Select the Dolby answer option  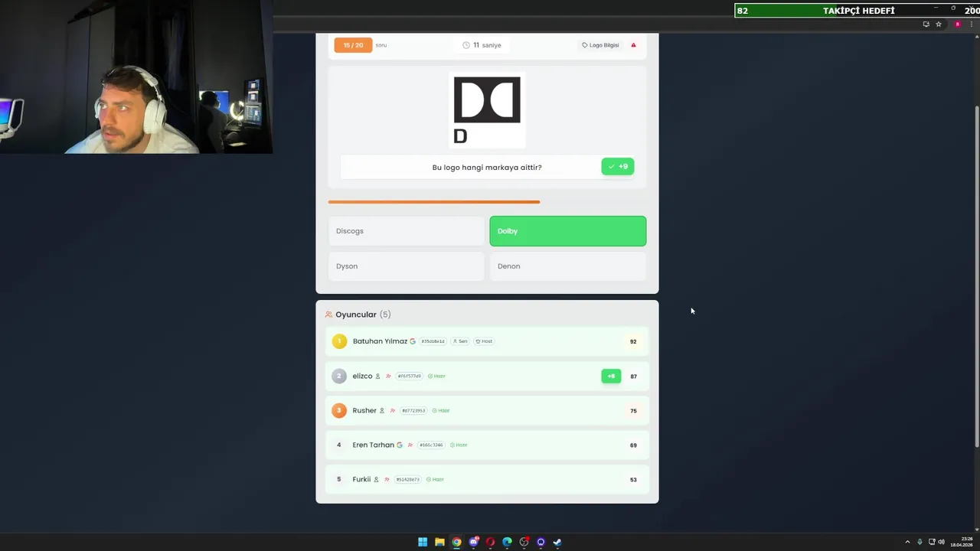[567, 231]
